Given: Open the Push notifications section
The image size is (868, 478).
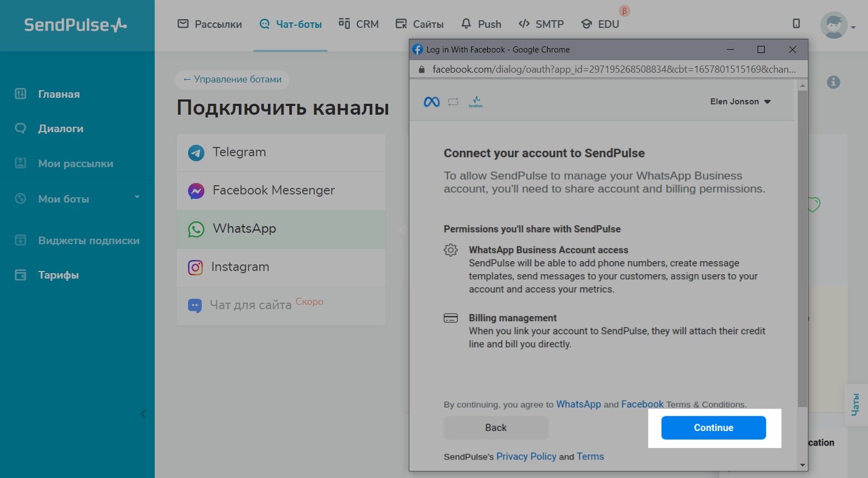Looking at the screenshot, I should pyautogui.click(x=481, y=24).
